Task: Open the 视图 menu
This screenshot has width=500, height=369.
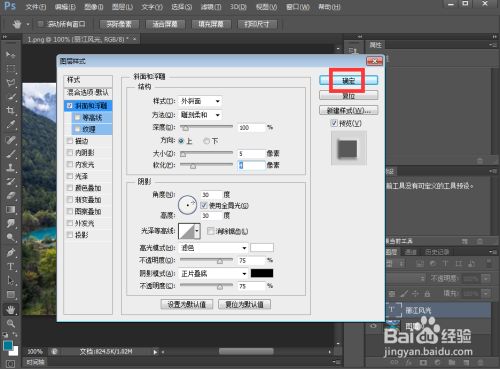Action: point(266,7)
